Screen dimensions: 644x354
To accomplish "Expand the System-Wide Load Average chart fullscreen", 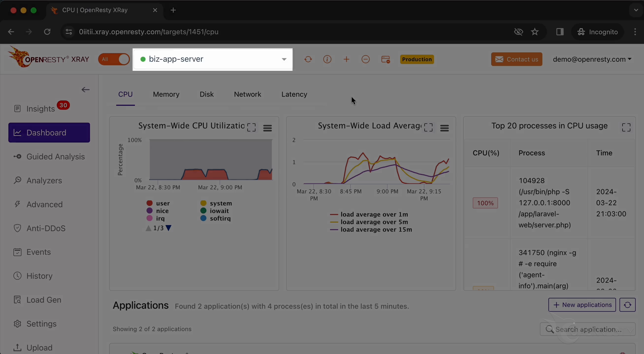I will [428, 128].
